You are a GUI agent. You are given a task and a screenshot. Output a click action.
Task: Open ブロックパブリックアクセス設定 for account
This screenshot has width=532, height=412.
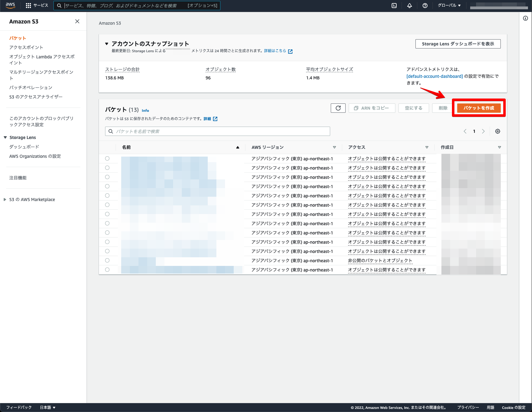pos(41,121)
